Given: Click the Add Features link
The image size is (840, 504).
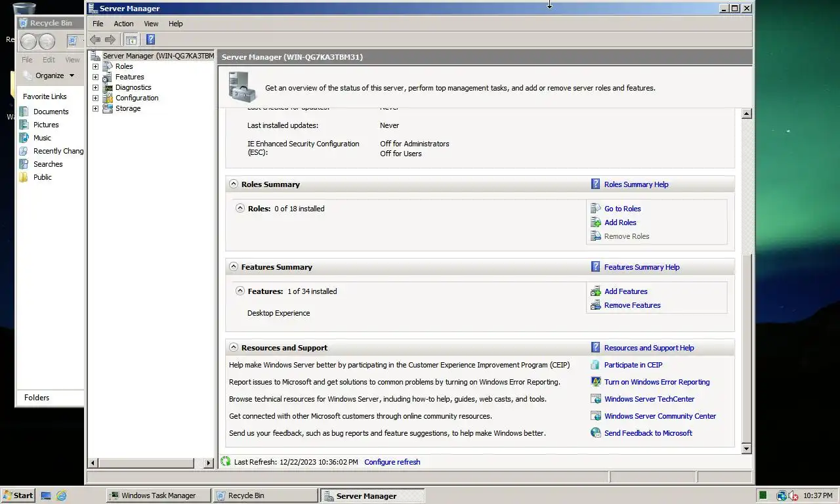Looking at the screenshot, I should [626, 291].
